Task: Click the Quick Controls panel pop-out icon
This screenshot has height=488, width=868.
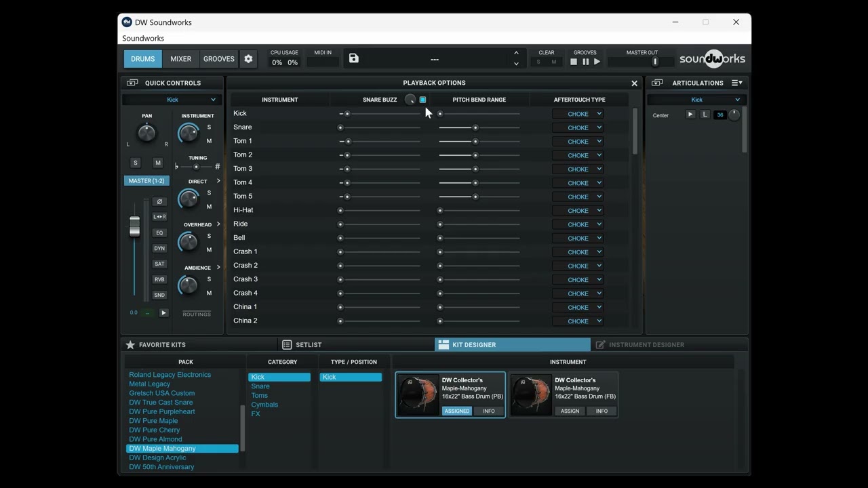Action: 132,83
